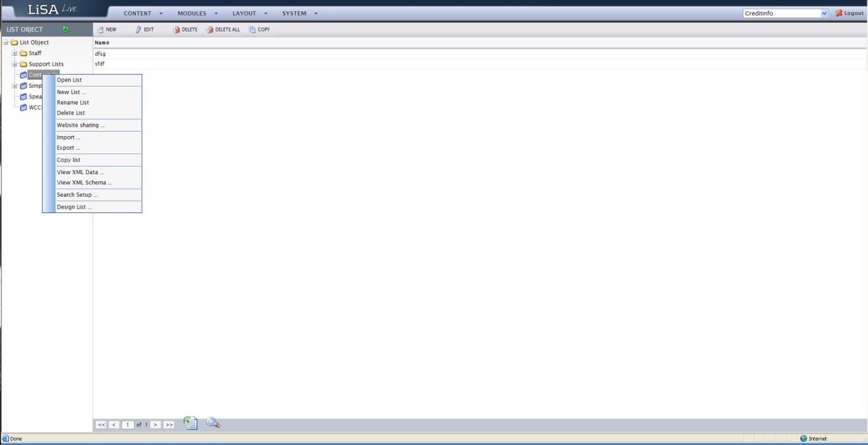The image size is (868, 445).
Task: Go to the last page button
Action: point(169,425)
